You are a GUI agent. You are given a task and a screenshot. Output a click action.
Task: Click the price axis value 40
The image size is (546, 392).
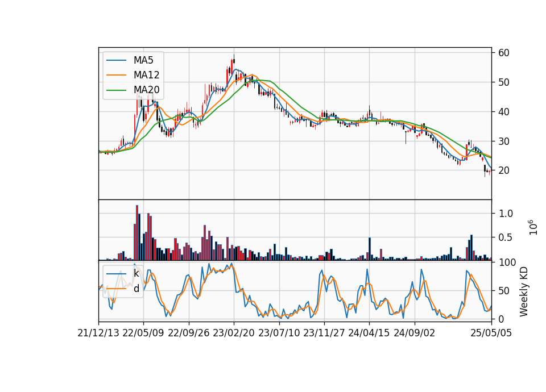(504, 112)
